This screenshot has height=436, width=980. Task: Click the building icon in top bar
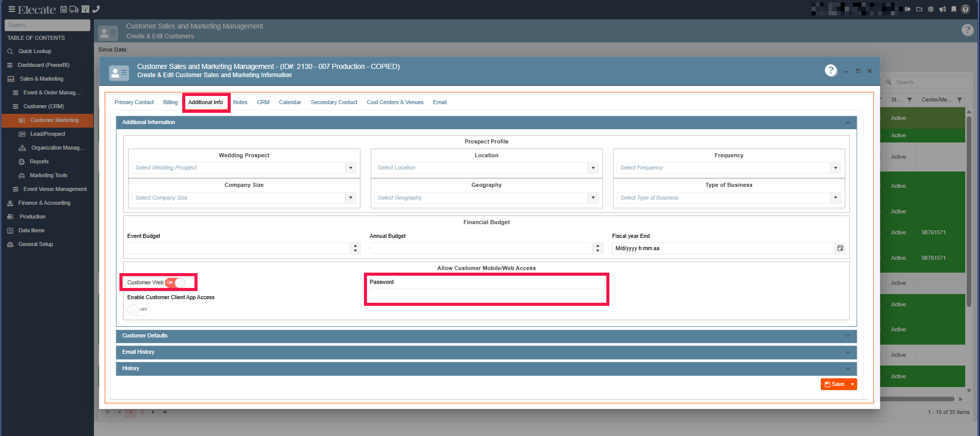(85, 9)
